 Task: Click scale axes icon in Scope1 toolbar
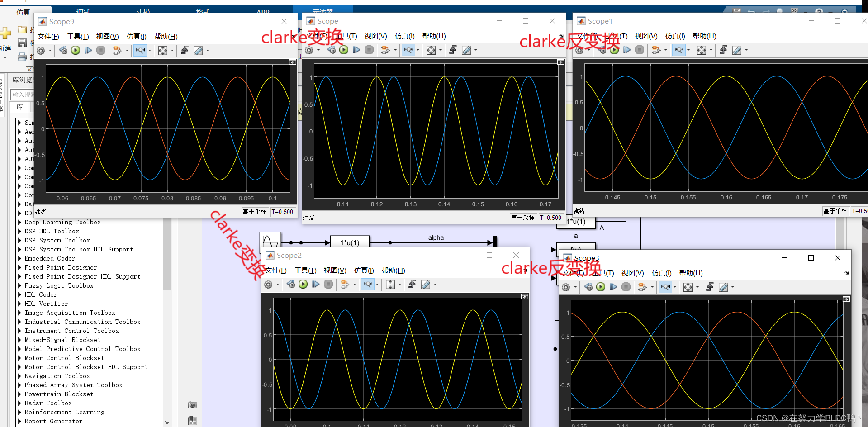702,50
